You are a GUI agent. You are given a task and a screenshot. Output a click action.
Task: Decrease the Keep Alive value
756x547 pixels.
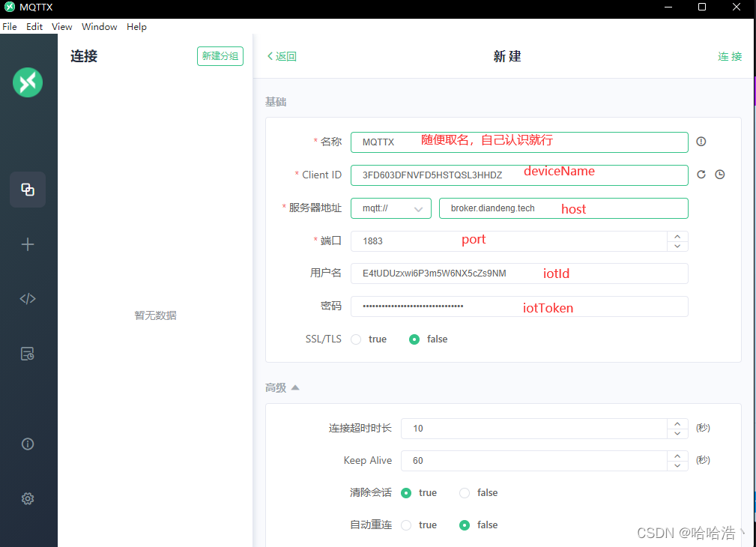tap(677, 465)
